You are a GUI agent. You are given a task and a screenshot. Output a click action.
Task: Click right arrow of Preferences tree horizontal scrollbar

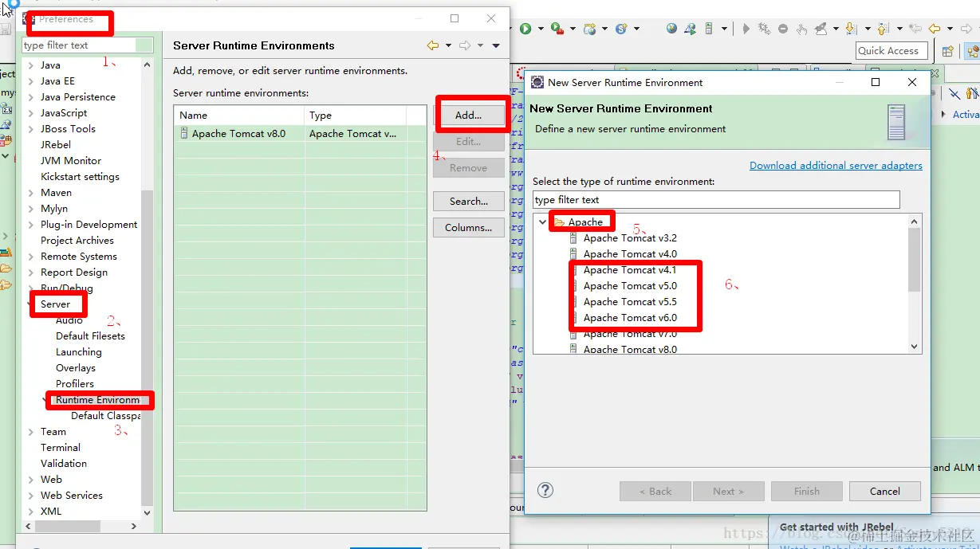coord(134,527)
